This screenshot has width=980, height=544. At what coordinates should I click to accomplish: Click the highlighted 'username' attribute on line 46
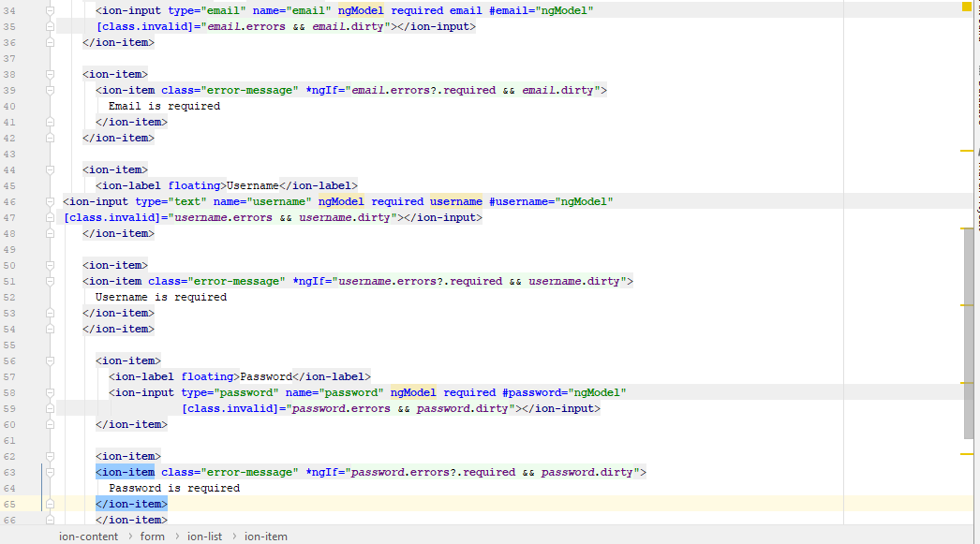(455, 201)
